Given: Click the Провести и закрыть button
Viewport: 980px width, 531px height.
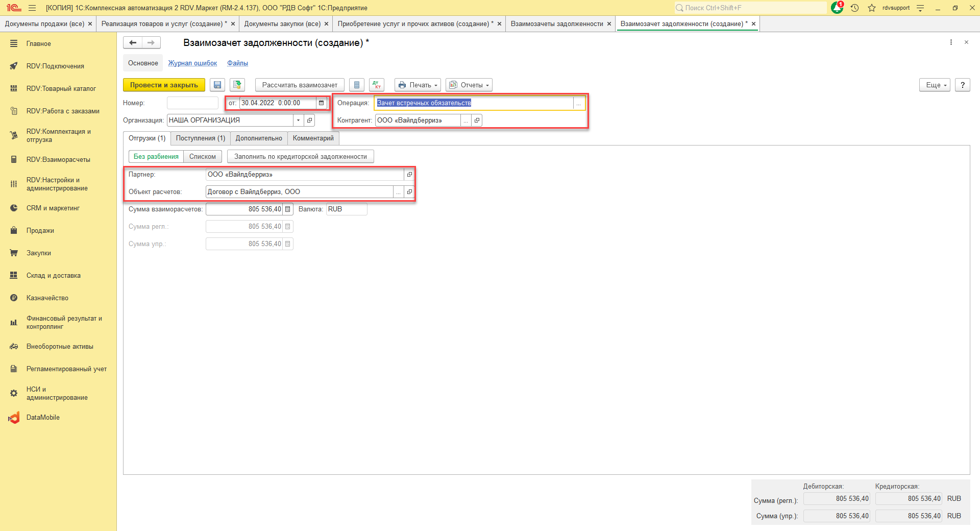Looking at the screenshot, I should [x=164, y=85].
